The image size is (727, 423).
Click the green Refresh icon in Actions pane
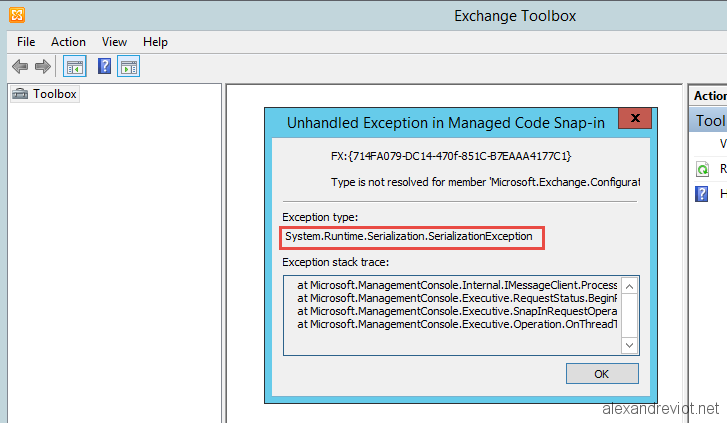(x=702, y=169)
